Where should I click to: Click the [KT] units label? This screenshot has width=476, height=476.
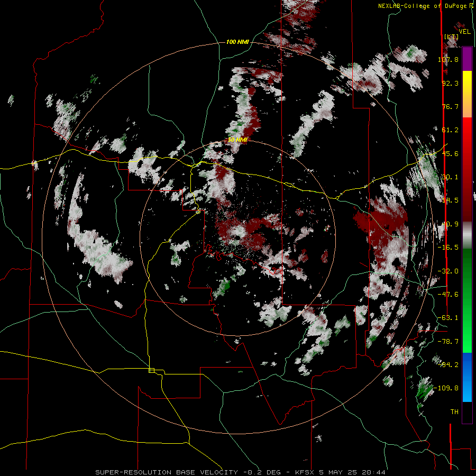click(x=452, y=36)
